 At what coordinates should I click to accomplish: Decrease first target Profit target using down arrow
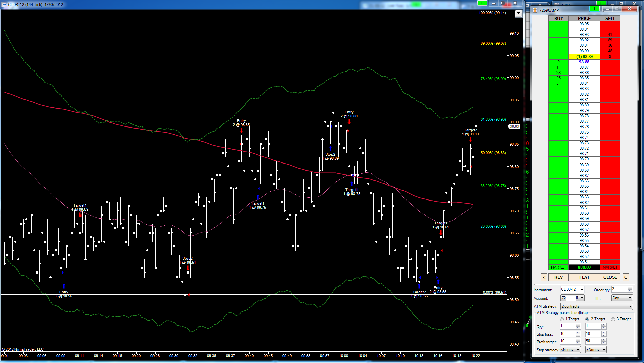[578, 343]
